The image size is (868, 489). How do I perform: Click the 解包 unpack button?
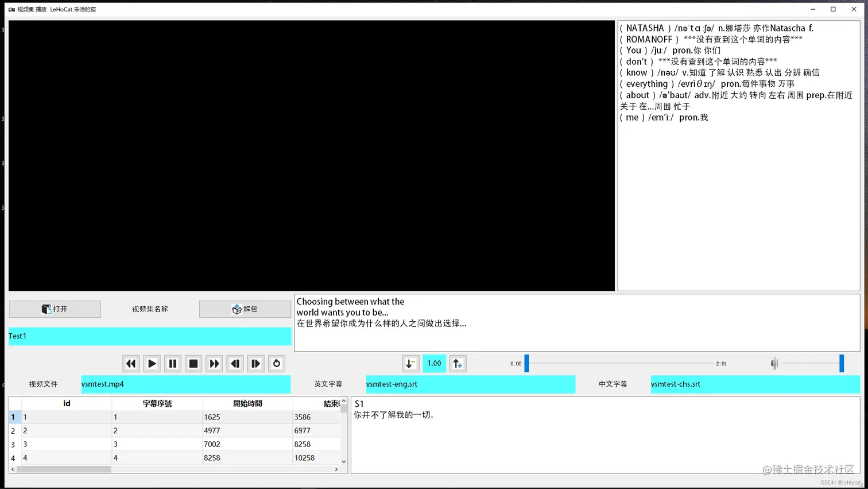click(x=245, y=309)
